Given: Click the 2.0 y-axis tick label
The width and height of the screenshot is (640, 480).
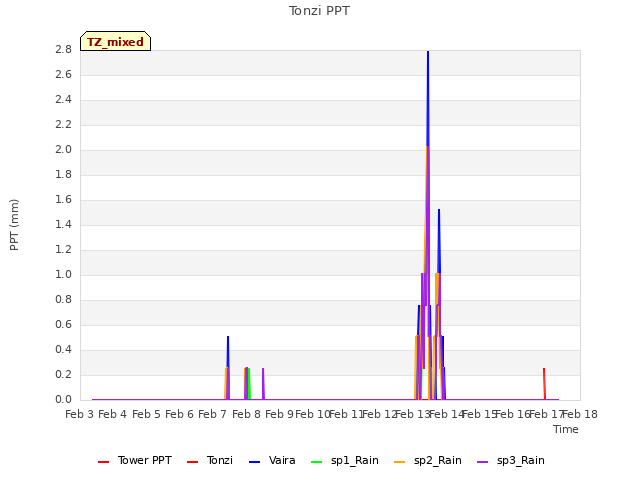Looking at the screenshot, I should 63,149.
